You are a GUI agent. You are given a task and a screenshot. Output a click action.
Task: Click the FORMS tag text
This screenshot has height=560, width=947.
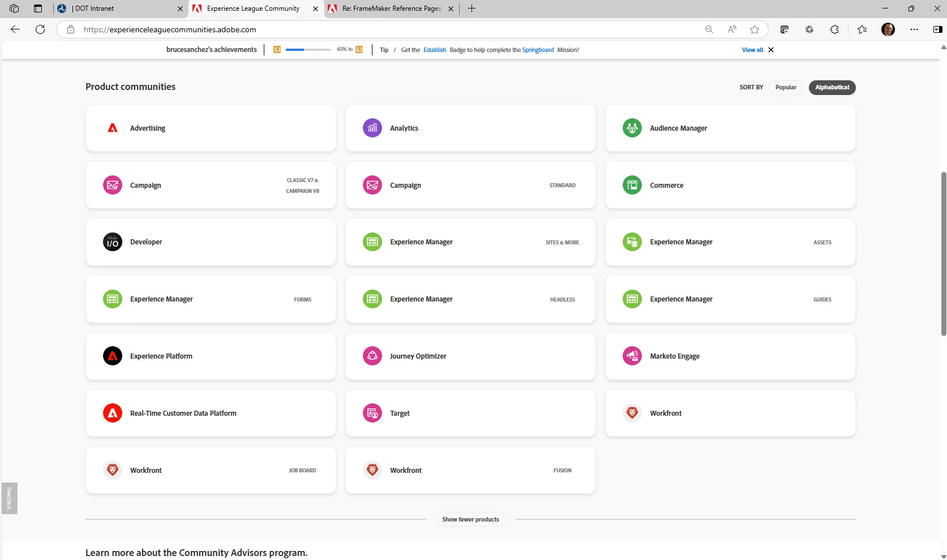303,299
